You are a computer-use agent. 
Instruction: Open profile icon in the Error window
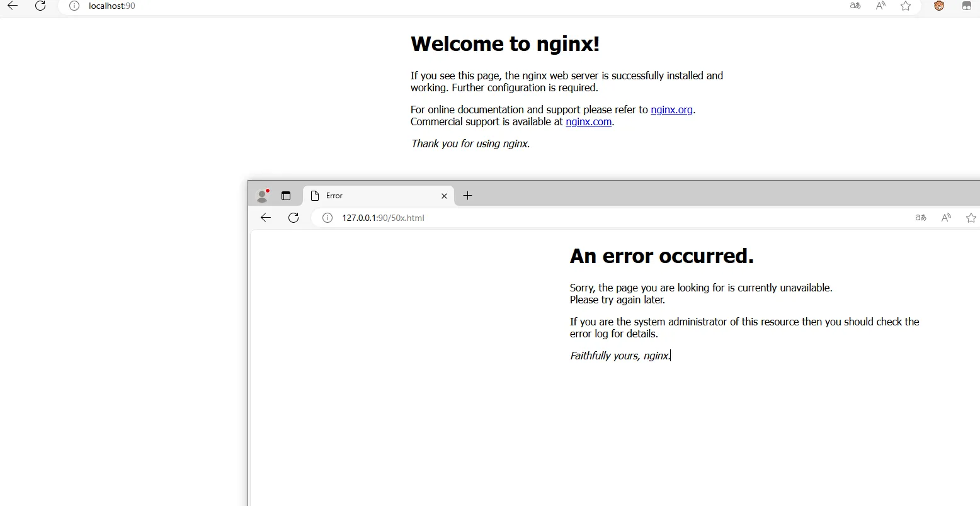pos(263,196)
